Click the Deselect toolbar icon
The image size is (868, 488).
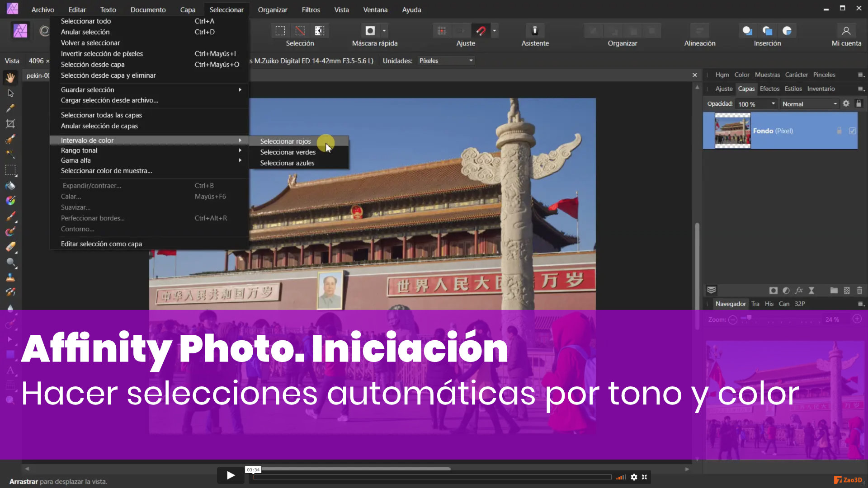[x=300, y=31]
